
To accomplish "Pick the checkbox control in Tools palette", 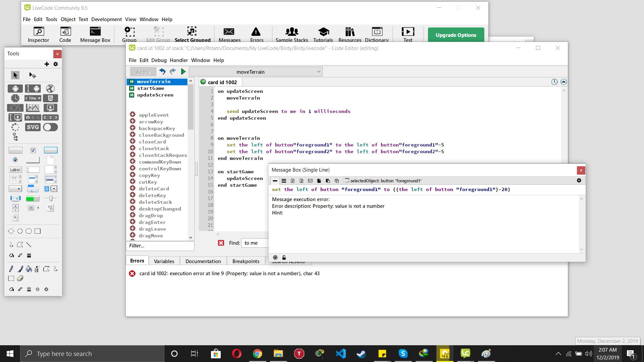I will point(33,150).
